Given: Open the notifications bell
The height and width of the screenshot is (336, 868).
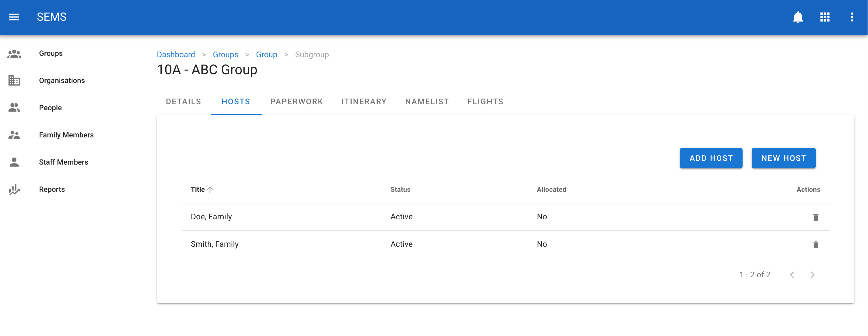Looking at the screenshot, I should [x=798, y=17].
